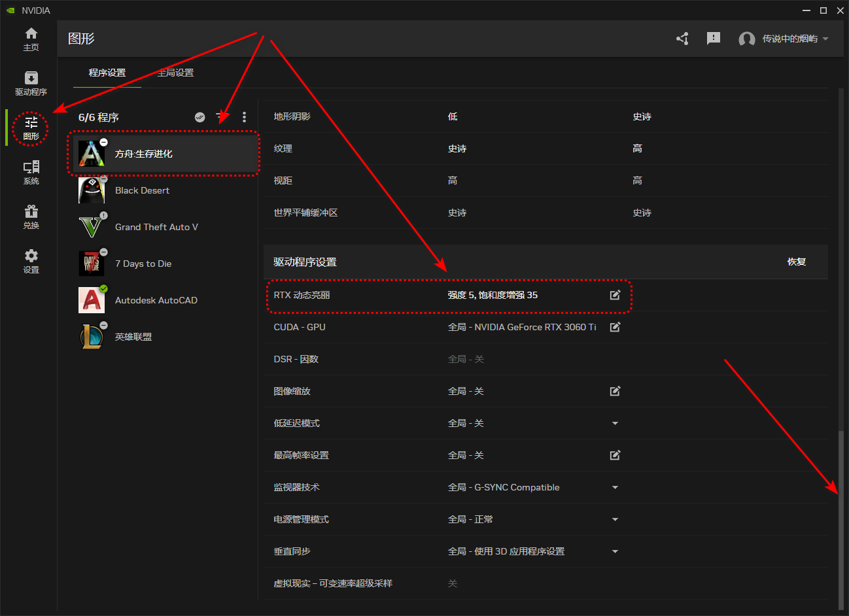Click 全局 - NVIDIA GeForce RTX 3060 Ti value
849x616 pixels.
(x=522, y=327)
